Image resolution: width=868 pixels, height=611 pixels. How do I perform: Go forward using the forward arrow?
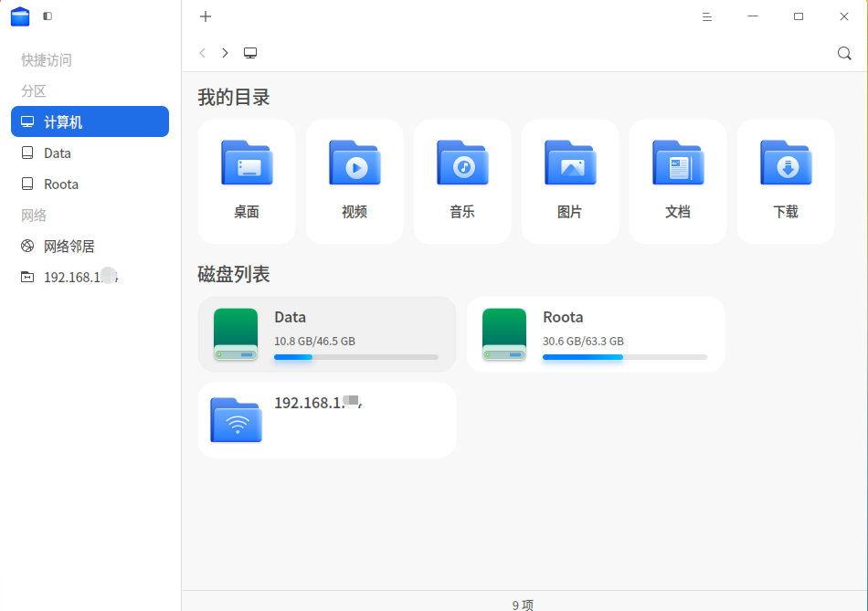(224, 52)
